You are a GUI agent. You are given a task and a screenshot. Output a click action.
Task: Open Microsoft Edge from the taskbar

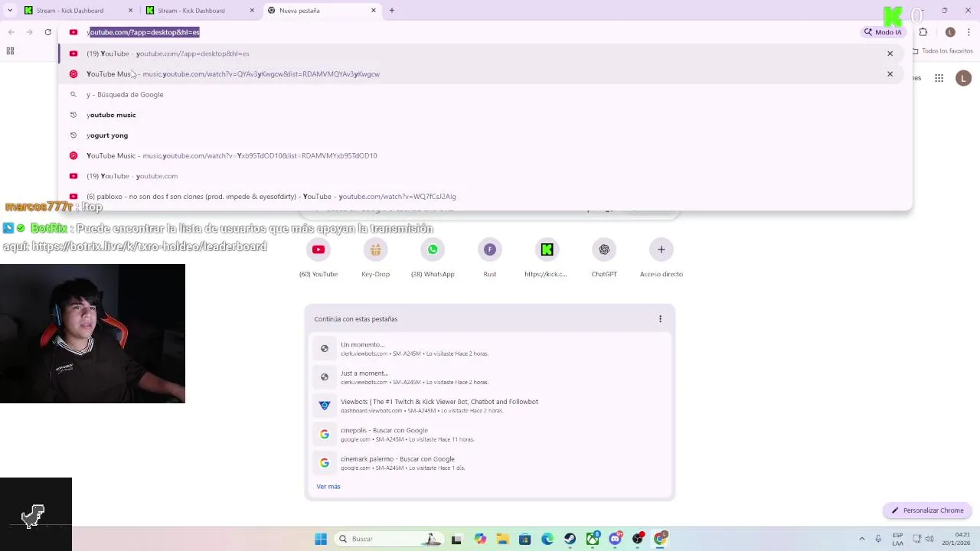[x=547, y=539]
